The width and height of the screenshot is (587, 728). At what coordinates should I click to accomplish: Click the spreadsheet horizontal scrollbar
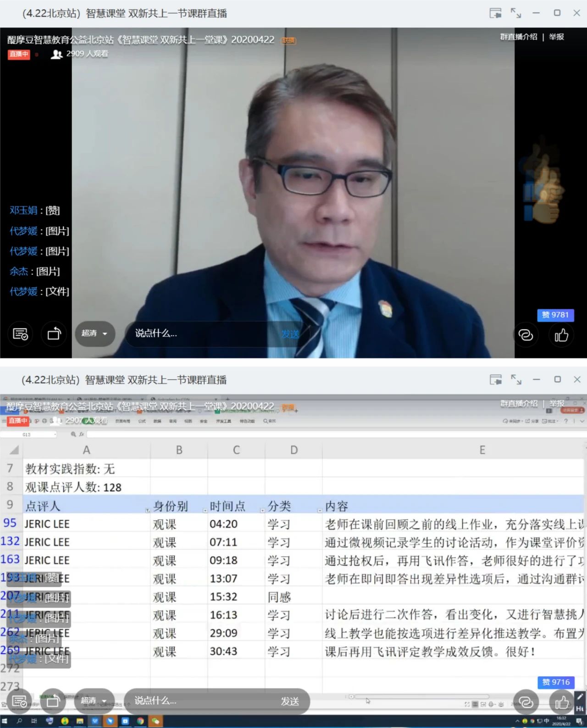point(422,696)
